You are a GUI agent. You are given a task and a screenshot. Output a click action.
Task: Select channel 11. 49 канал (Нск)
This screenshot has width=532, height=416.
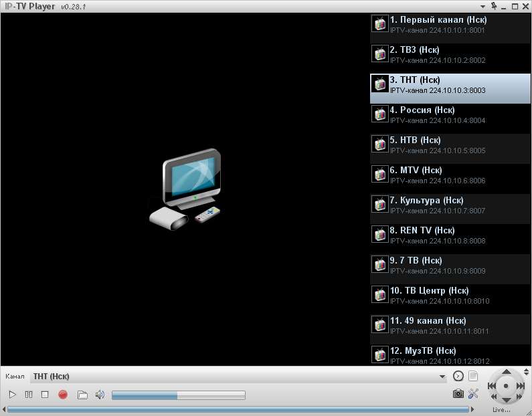point(450,329)
